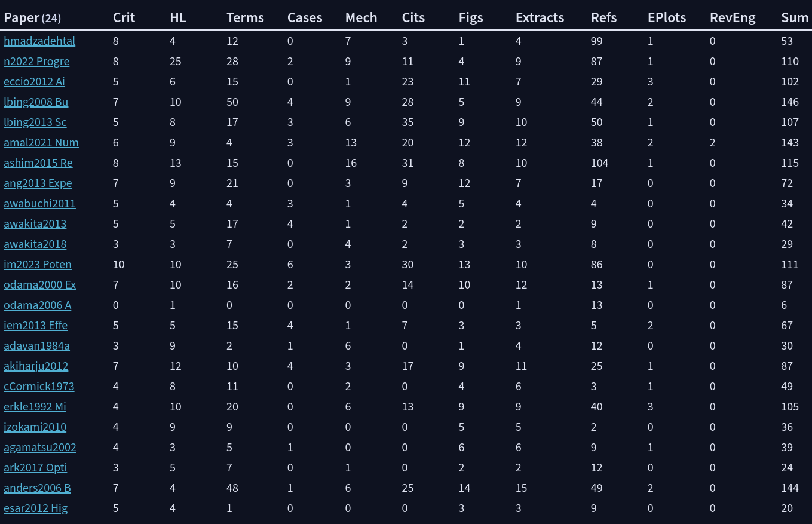
Task: Sort table by the Terms column header
Action: click(x=246, y=17)
